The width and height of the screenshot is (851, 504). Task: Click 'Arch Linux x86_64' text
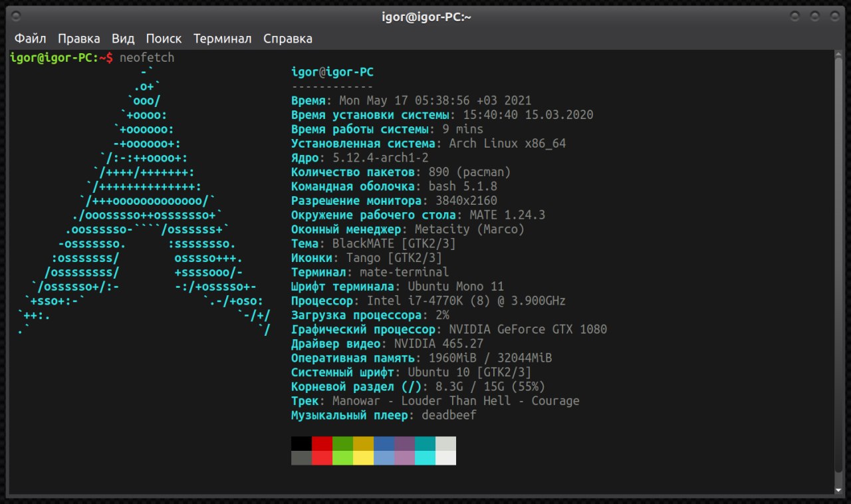click(x=508, y=144)
